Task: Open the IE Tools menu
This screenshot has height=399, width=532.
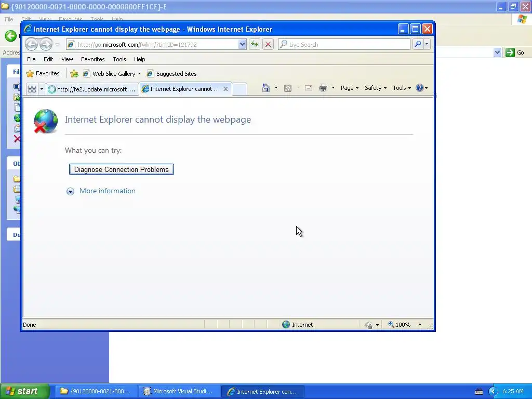Action: click(x=119, y=59)
